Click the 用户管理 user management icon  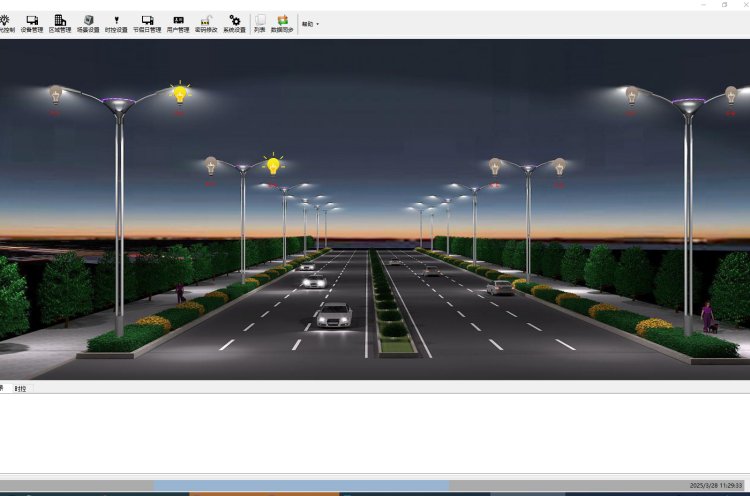tap(177, 23)
